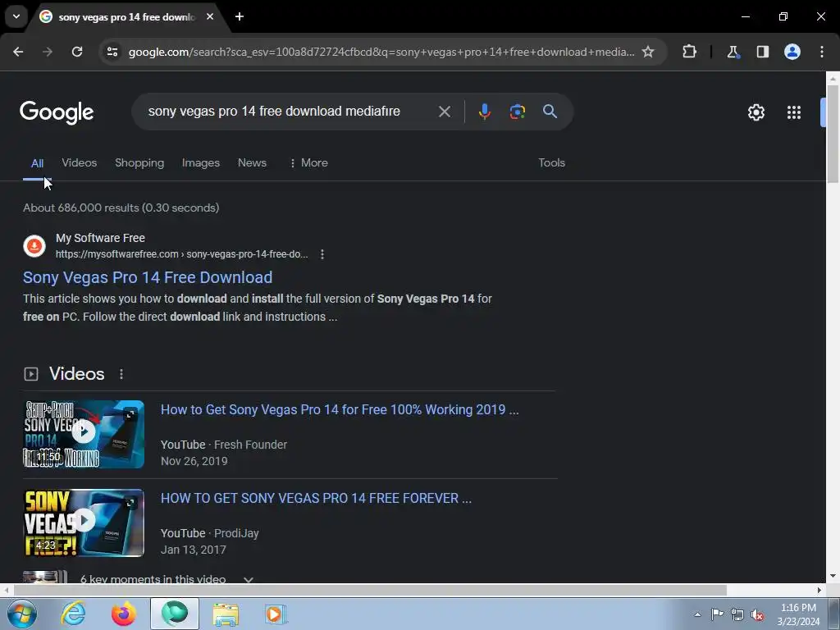Screen dimensions: 840x630
Task: Open HOW TO GET SONY VEGAS PRO 14 FREE FOREVER link
Action: pyautogui.click(x=316, y=498)
